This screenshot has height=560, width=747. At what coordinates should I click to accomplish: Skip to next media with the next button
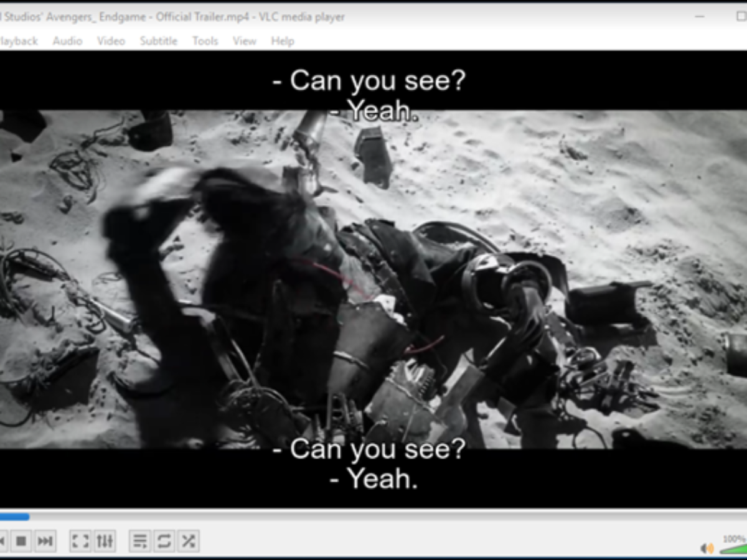point(45,541)
